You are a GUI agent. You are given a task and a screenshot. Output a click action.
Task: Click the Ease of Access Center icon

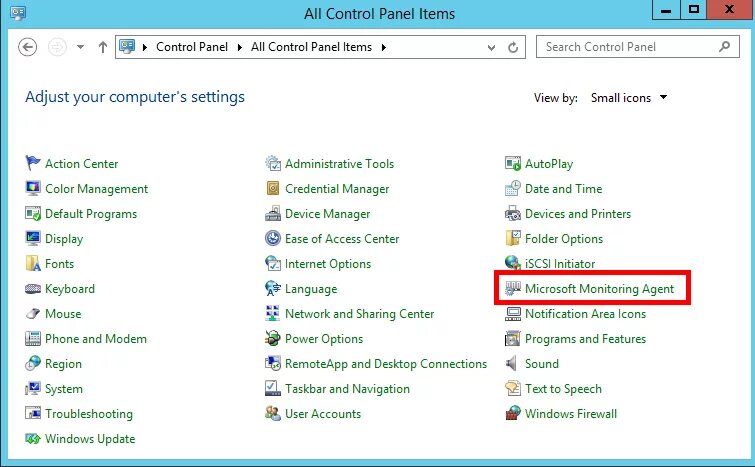click(273, 238)
